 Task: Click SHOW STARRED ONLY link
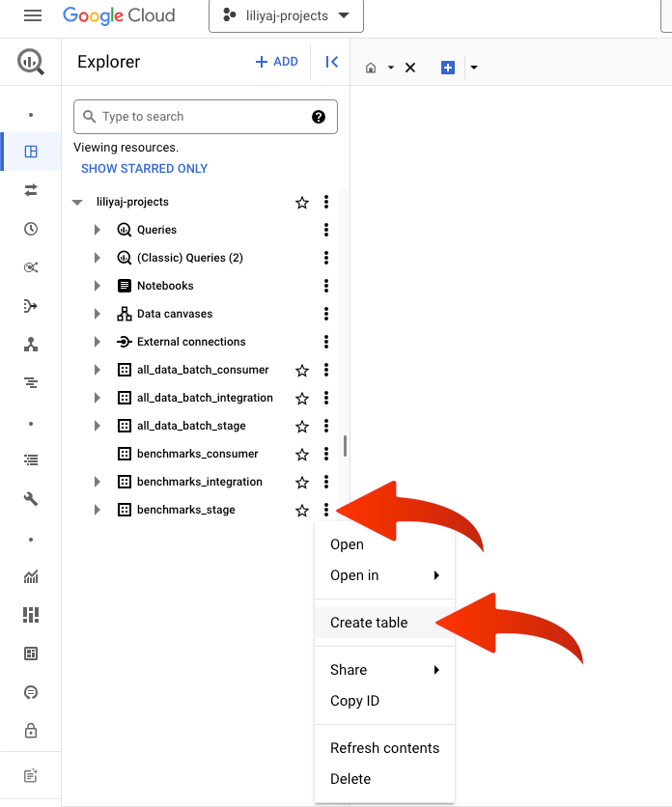coord(144,169)
